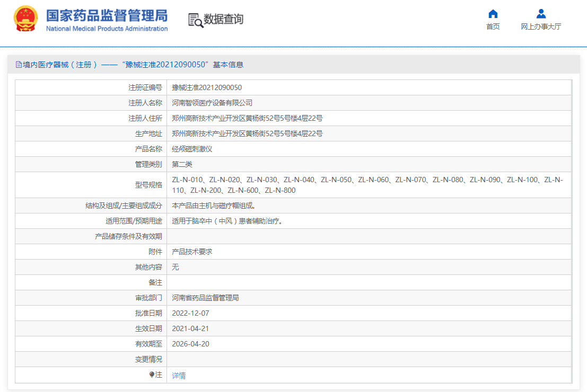The width and height of the screenshot is (587, 392).
Task: Click the 注册人名称 label
Action: pyautogui.click(x=145, y=103)
